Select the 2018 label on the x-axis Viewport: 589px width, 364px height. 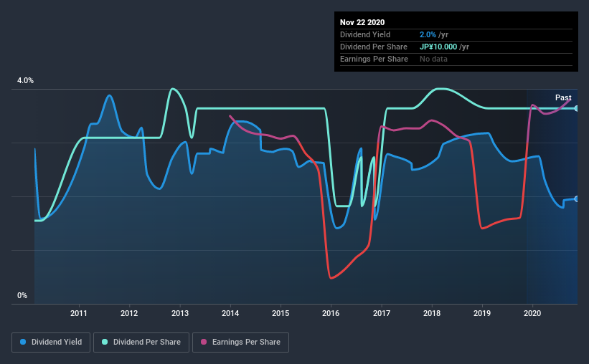[432, 313]
